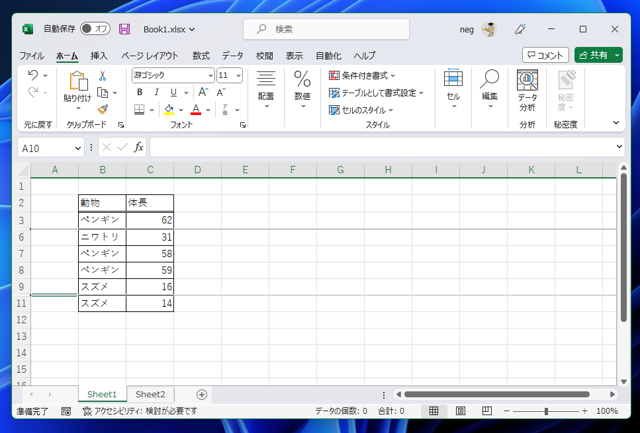Switch to the 数式 tab
The image size is (640, 433).
[201, 56]
